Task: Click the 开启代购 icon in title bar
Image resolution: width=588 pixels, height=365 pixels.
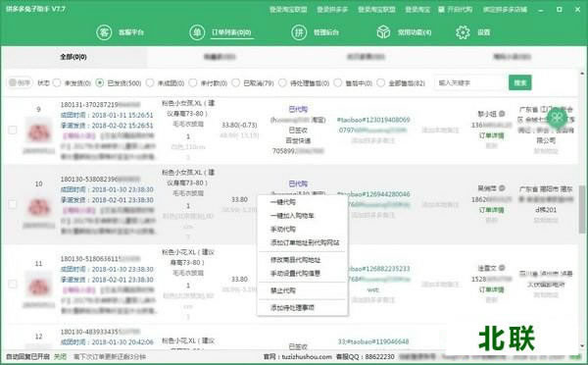Action: (x=441, y=9)
